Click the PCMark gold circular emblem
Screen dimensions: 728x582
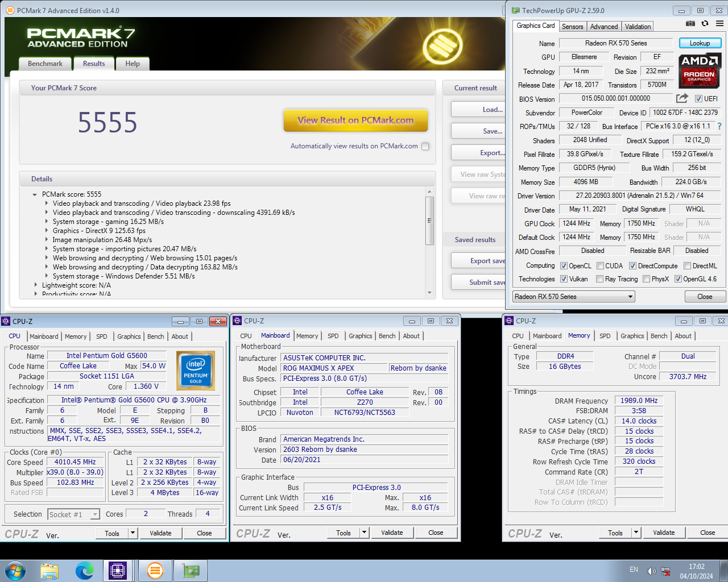(x=442, y=46)
